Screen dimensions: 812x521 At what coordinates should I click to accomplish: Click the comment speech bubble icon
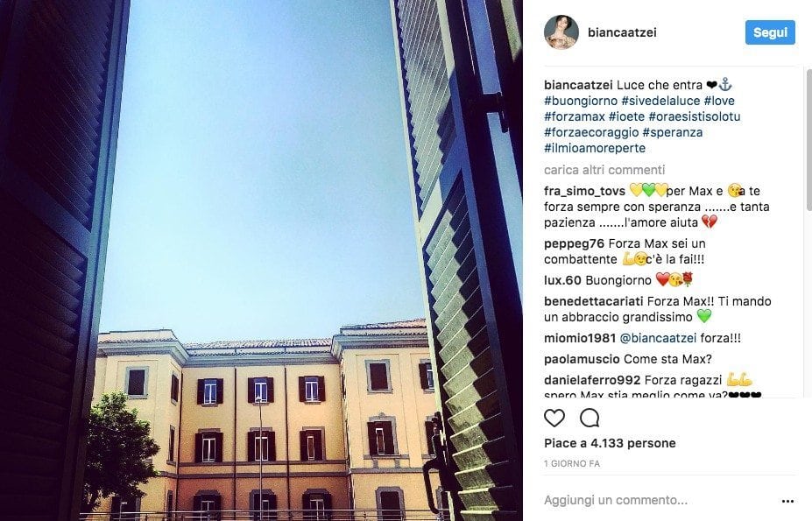pyautogui.click(x=590, y=418)
